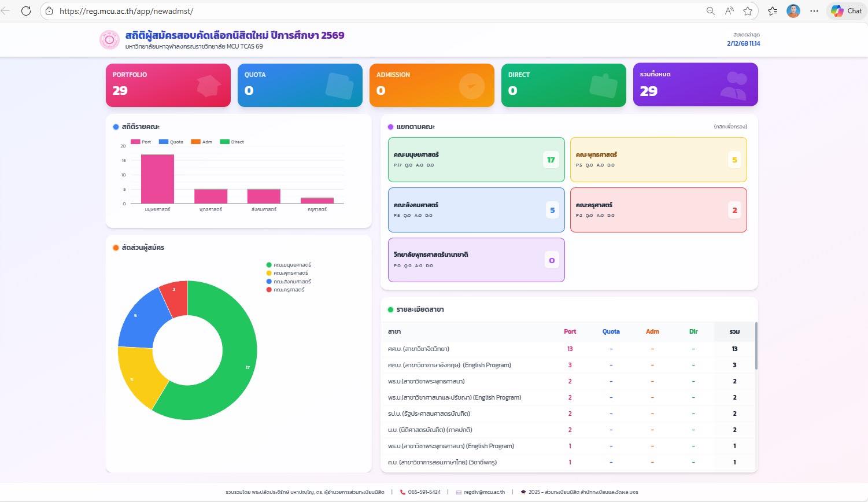Select the PORTFOLIO summary card
The width and height of the screenshot is (868, 502).
pyautogui.click(x=168, y=85)
